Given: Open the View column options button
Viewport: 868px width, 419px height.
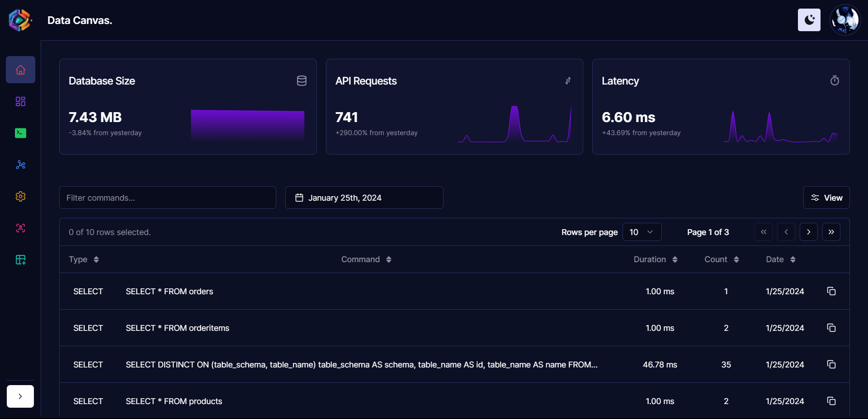Looking at the screenshot, I should [x=826, y=198].
